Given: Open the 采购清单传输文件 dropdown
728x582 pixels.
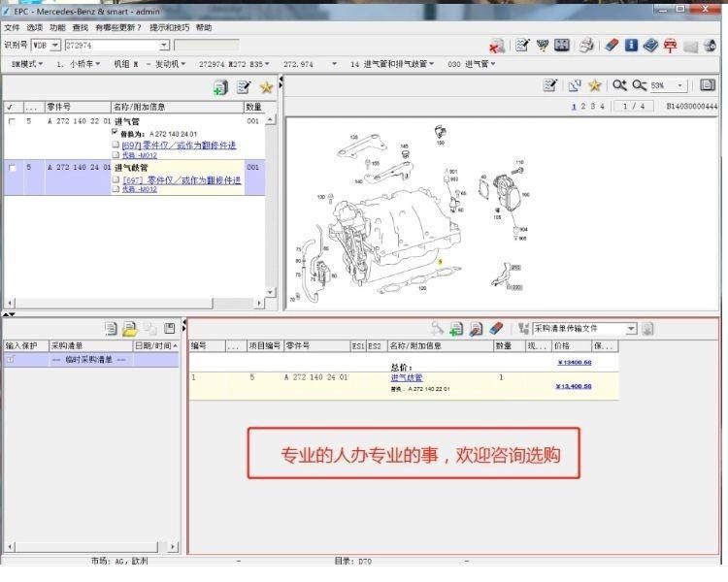Looking at the screenshot, I should [x=631, y=329].
